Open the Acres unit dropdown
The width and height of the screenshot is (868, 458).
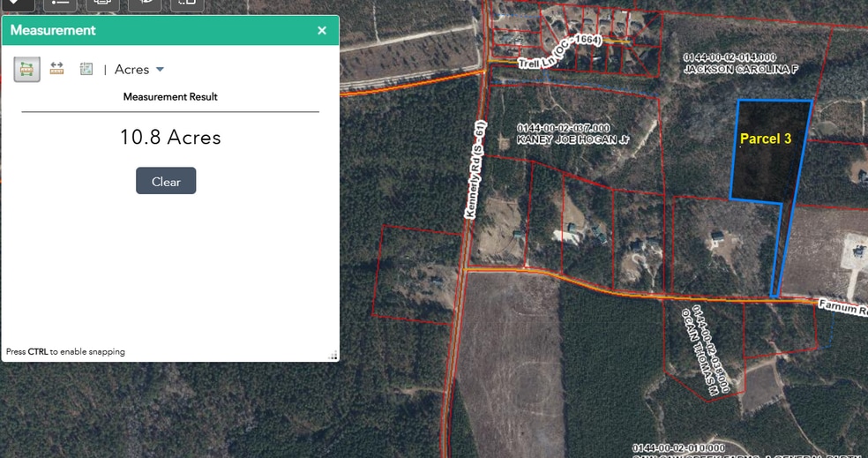[x=139, y=70]
